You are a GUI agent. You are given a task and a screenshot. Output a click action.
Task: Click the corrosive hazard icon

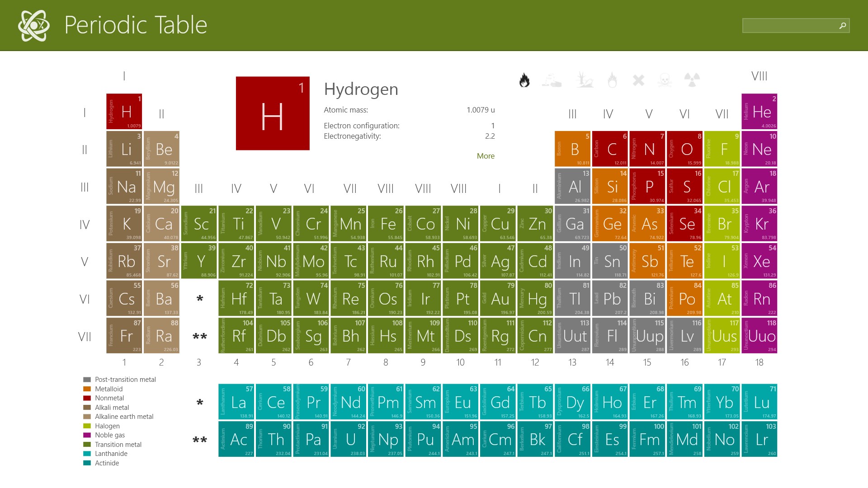point(552,80)
